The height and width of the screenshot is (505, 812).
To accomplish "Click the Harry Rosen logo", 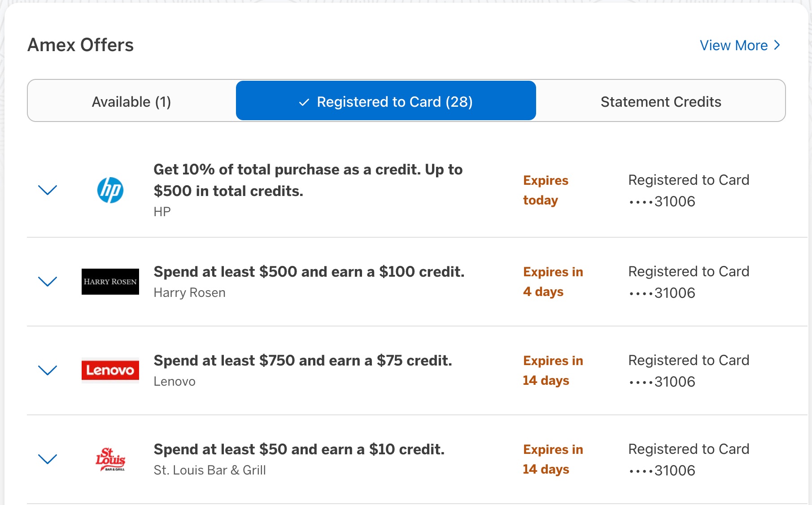I will click(110, 282).
